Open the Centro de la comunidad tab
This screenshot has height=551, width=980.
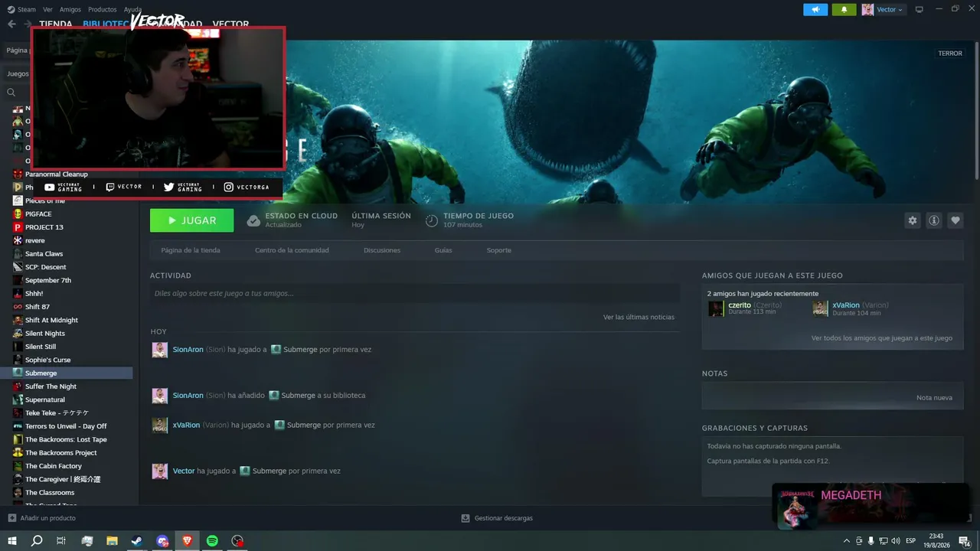(292, 250)
